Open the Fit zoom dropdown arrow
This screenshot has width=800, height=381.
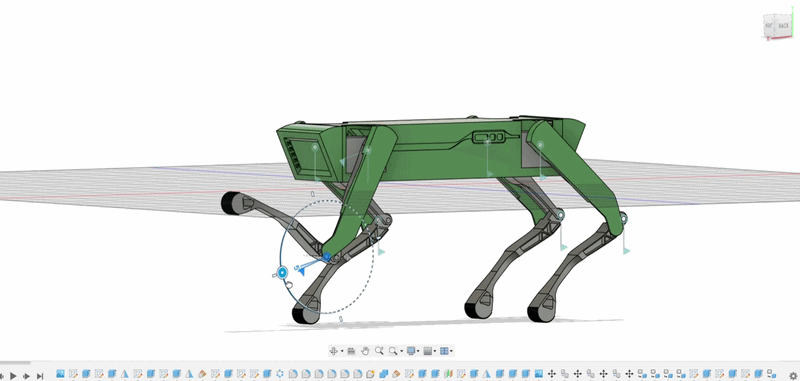pos(401,351)
